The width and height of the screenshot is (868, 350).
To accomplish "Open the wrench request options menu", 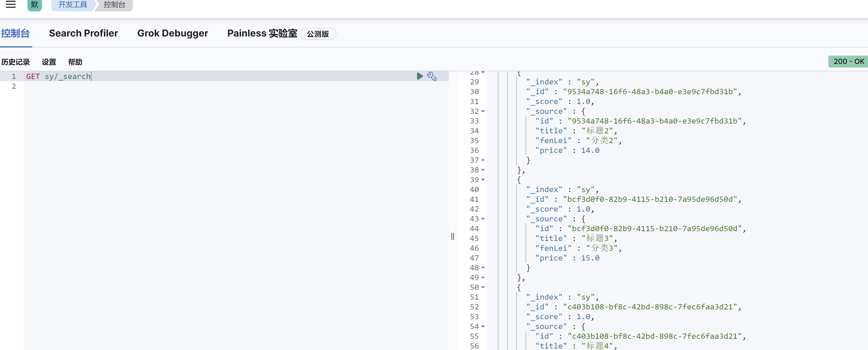I will tap(432, 76).
